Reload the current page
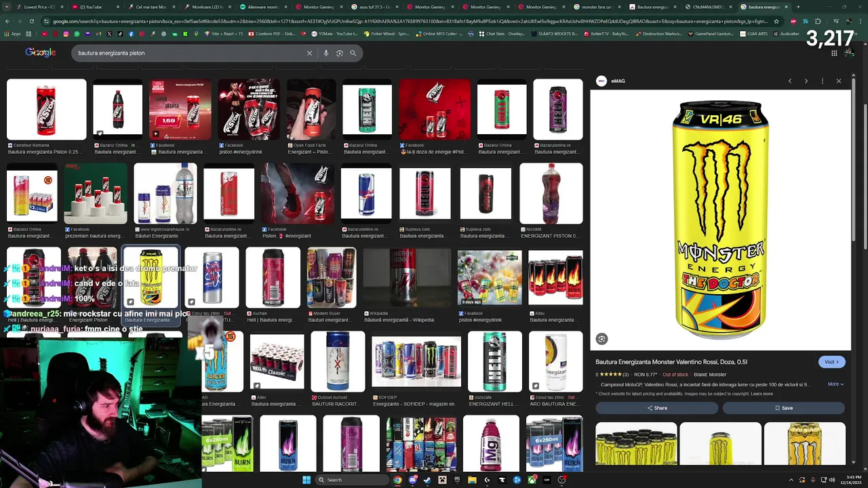 click(x=31, y=21)
